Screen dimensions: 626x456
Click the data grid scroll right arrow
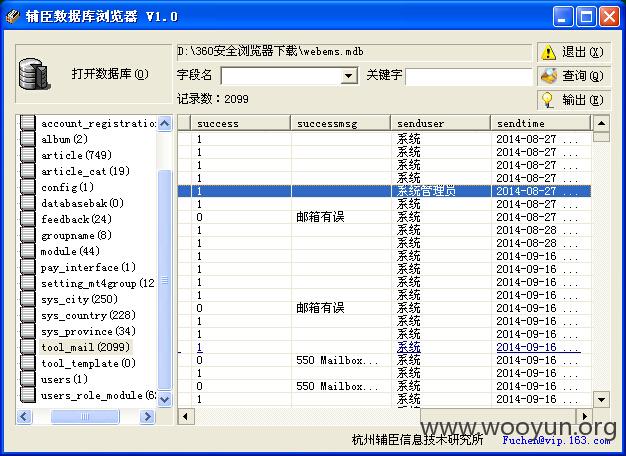(x=584, y=416)
